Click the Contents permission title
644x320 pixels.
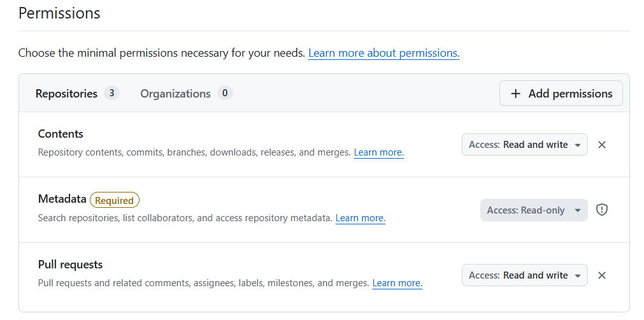(61, 134)
